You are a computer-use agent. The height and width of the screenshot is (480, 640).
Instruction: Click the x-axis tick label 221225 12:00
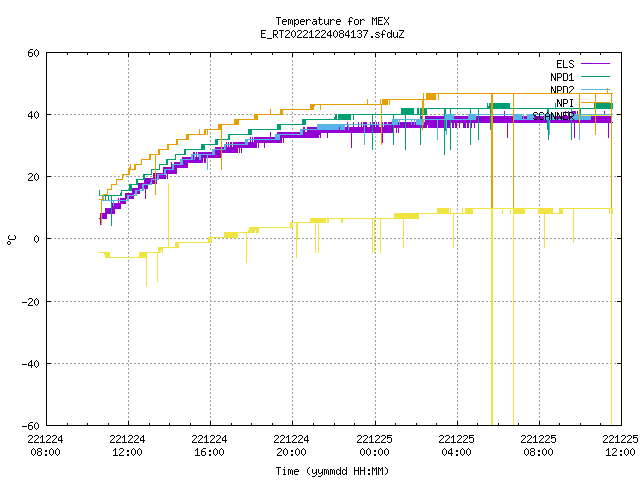coord(620,446)
